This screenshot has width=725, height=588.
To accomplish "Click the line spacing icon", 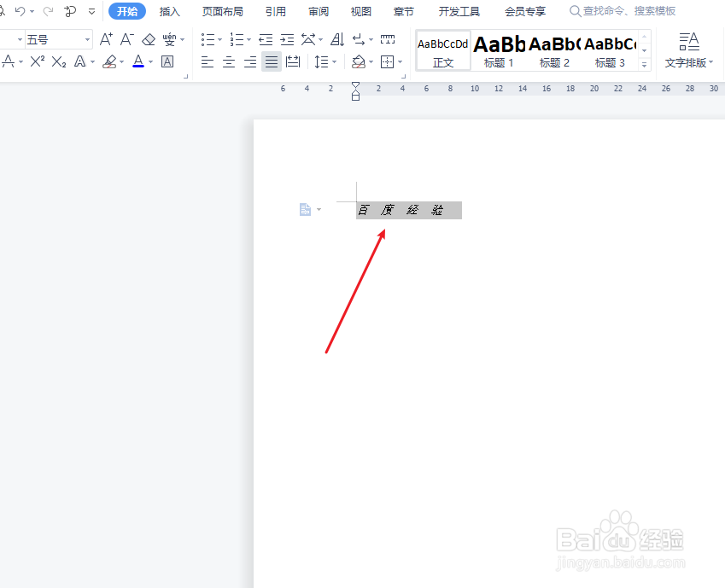I will [321, 61].
